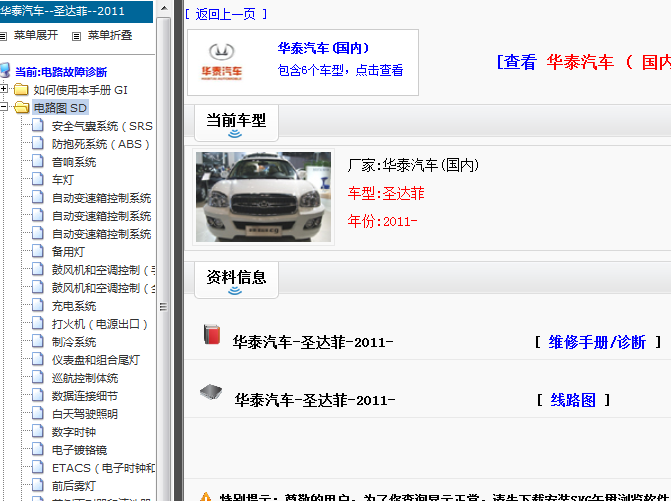
Task: Click the page icon beside ETACS
Action: (x=38, y=467)
